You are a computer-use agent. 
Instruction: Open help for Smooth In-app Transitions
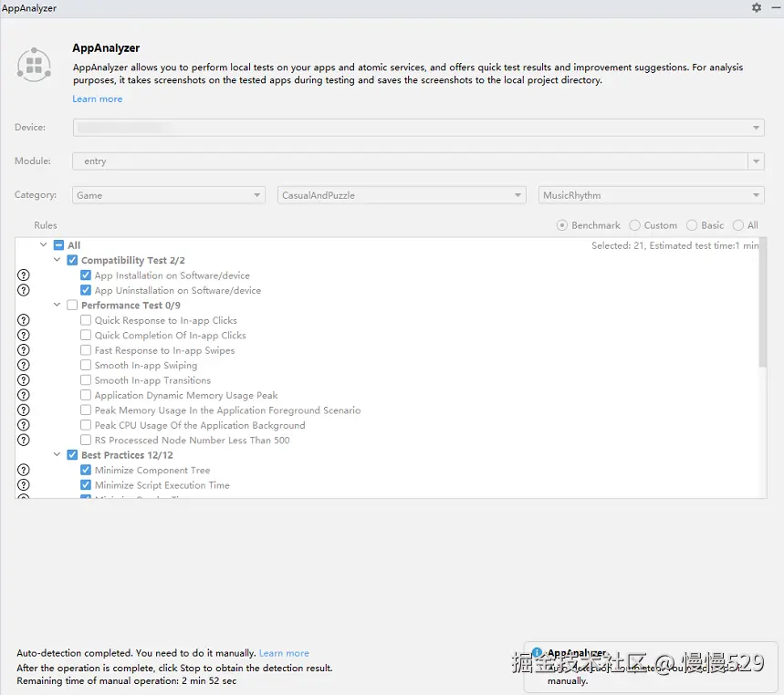[x=24, y=380]
